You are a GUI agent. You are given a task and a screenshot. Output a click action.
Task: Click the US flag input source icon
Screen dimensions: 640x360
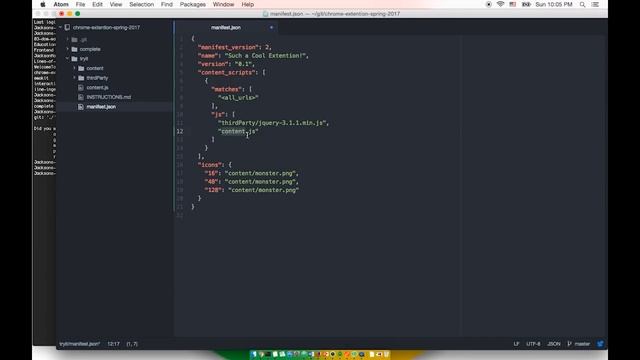[513, 4]
